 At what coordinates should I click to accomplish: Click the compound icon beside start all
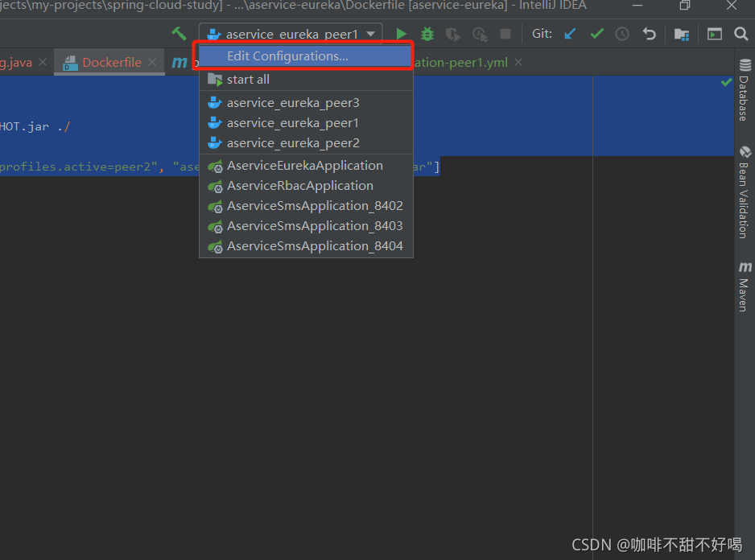point(215,80)
